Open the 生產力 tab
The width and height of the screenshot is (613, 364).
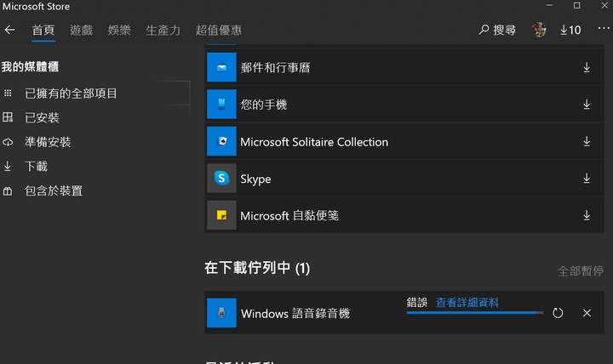(x=163, y=30)
